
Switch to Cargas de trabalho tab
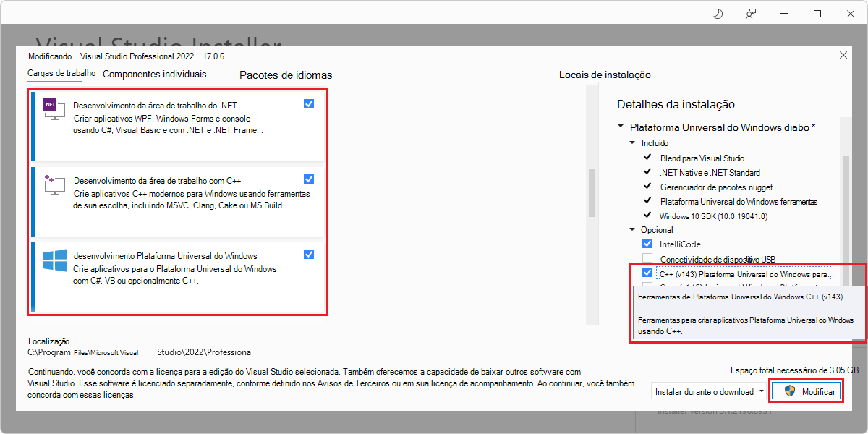[x=61, y=74]
